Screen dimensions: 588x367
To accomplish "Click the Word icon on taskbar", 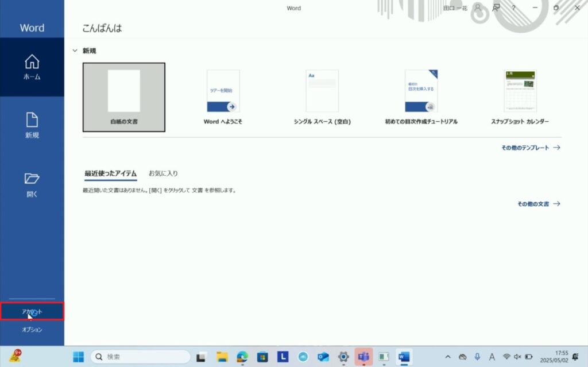I will click(x=404, y=357).
